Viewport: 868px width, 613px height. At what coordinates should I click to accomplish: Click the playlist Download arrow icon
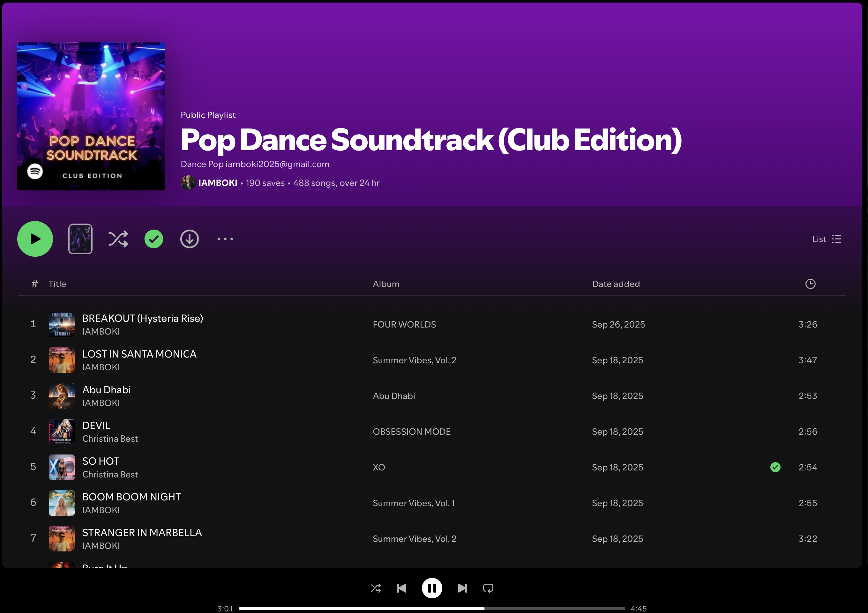[x=190, y=239]
